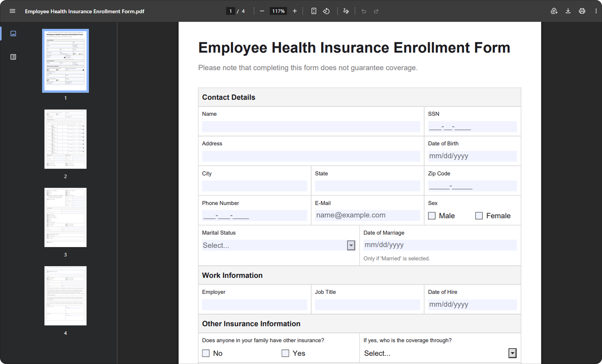Click the Work Information section heading

point(232,276)
